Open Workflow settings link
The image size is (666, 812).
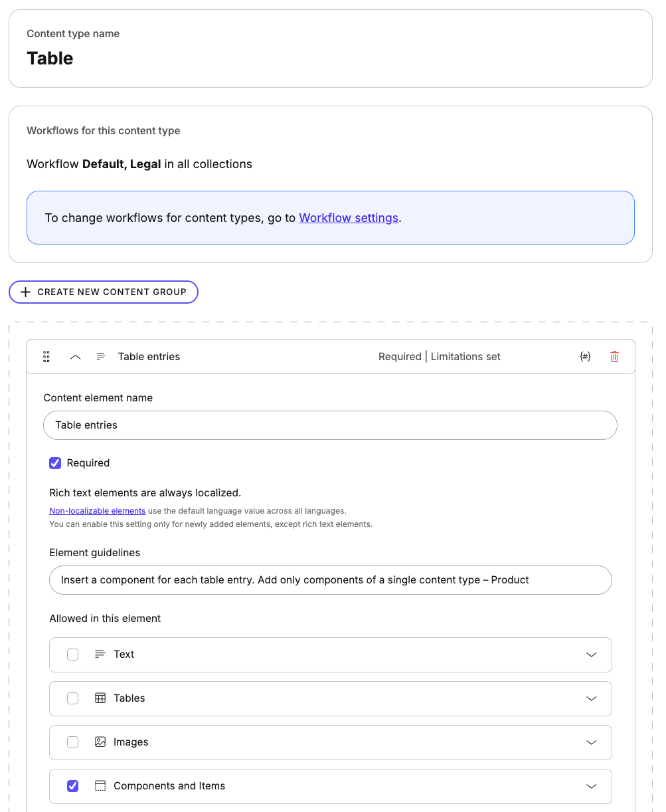tap(348, 217)
